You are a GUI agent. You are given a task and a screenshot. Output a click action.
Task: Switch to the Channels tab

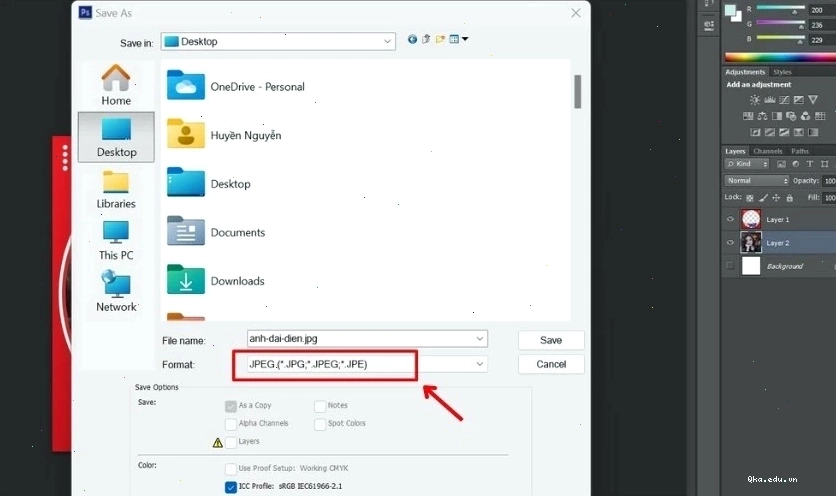[x=768, y=151]
